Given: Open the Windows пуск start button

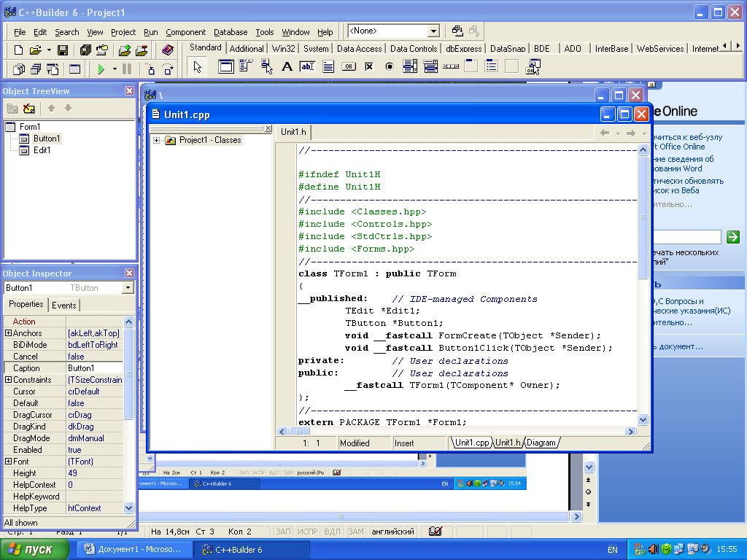Looking at the screenshot, I should pyautogui.click(x=34, y=550).
